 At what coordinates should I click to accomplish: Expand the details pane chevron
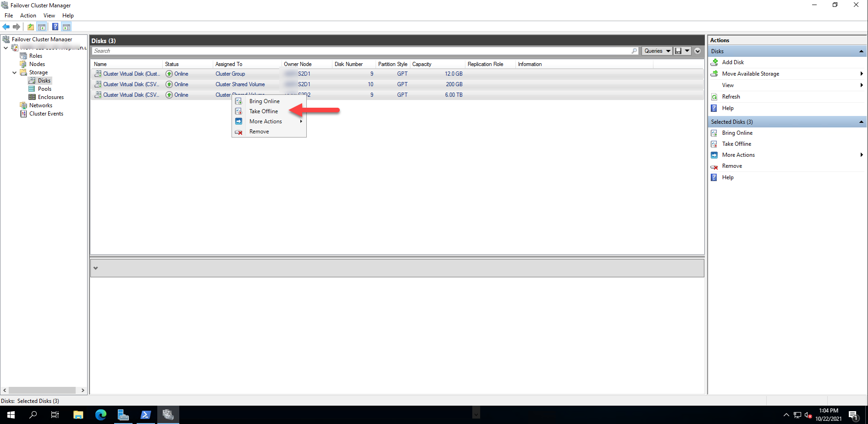[95, 268]
